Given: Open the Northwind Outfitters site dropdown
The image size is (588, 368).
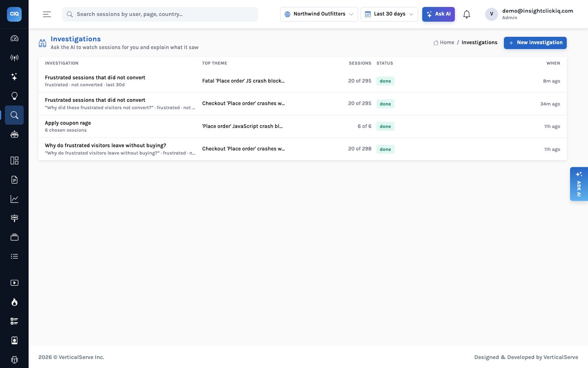Looking at the screenshot, I should [x=319, y=14].
